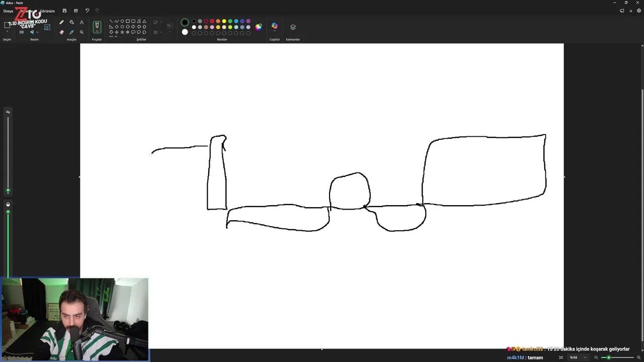
Task: Open the Dosya menu
Action: point(8,11)
